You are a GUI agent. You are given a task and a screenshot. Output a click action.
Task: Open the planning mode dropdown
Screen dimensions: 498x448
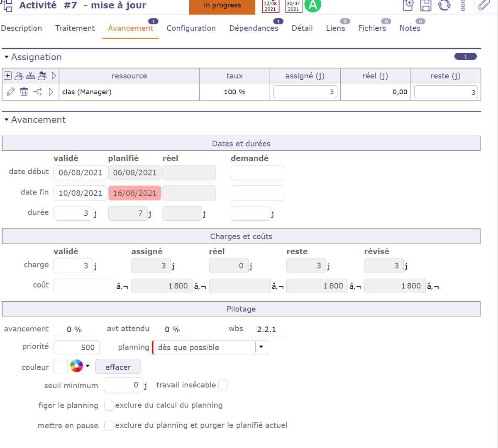point(261,347)
